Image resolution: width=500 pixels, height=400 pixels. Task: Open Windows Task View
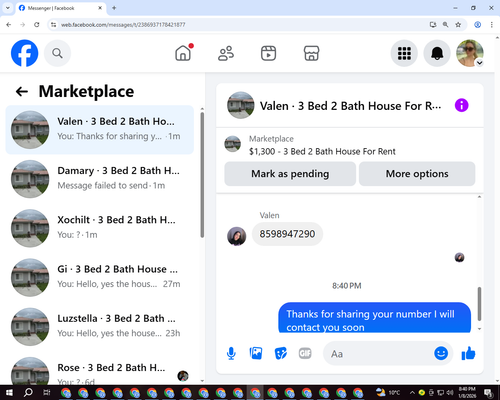coord(46,392)
